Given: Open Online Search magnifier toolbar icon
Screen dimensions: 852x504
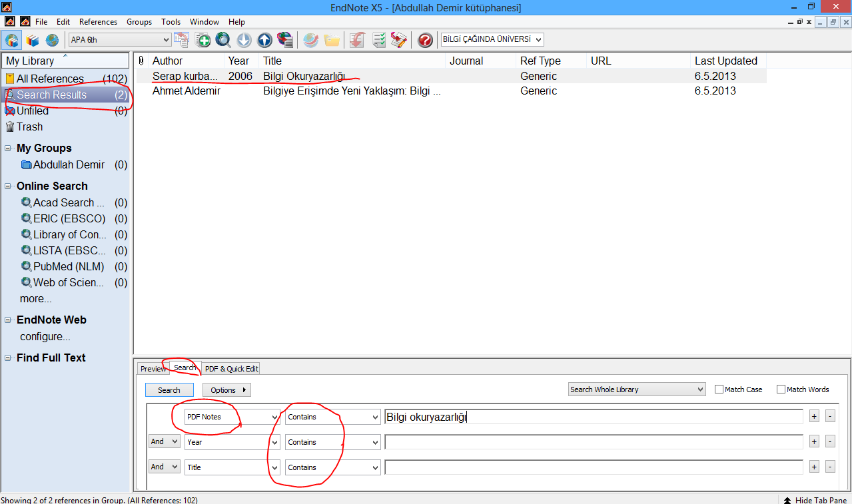Looking at the screenshot, I should coord(223,40).
